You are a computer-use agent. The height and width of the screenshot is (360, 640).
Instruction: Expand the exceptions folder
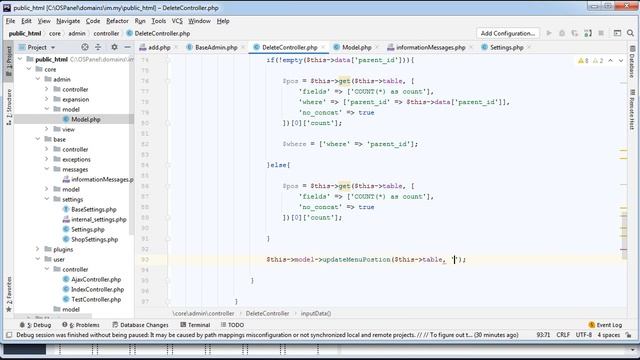click(47, 159)
